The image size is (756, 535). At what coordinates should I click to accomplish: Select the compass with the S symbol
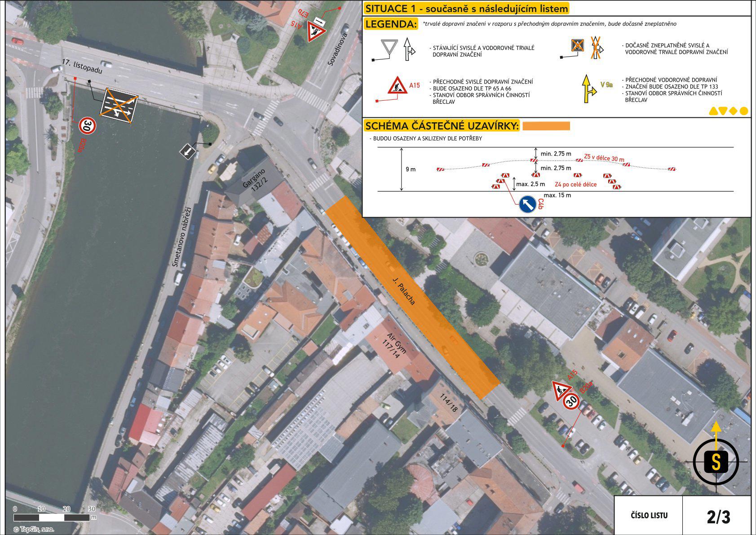(716, 461)
